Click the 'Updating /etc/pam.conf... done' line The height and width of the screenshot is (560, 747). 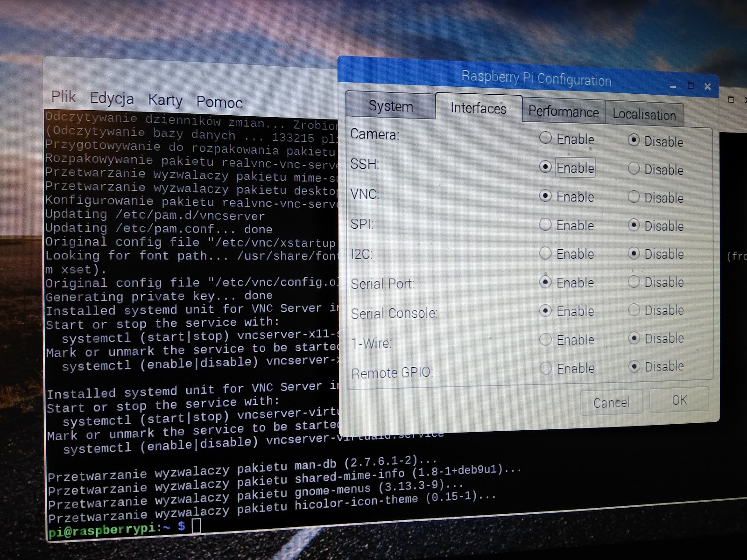(x=159, y=229)
